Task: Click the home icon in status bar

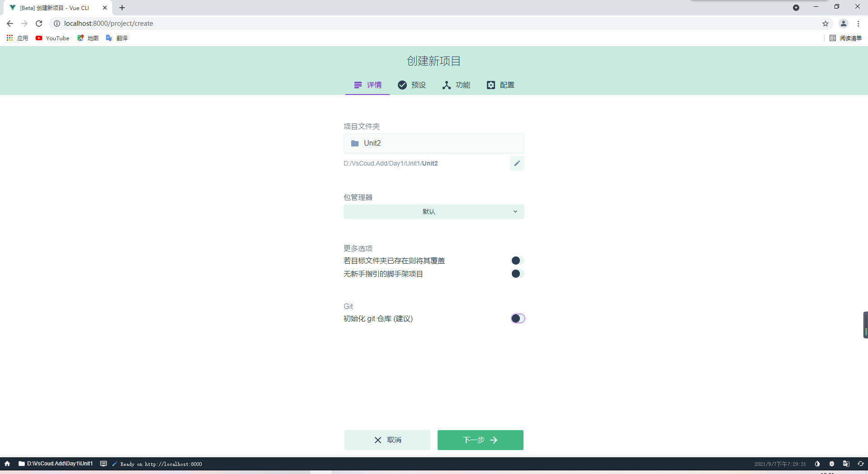Action: click(7, 464)
